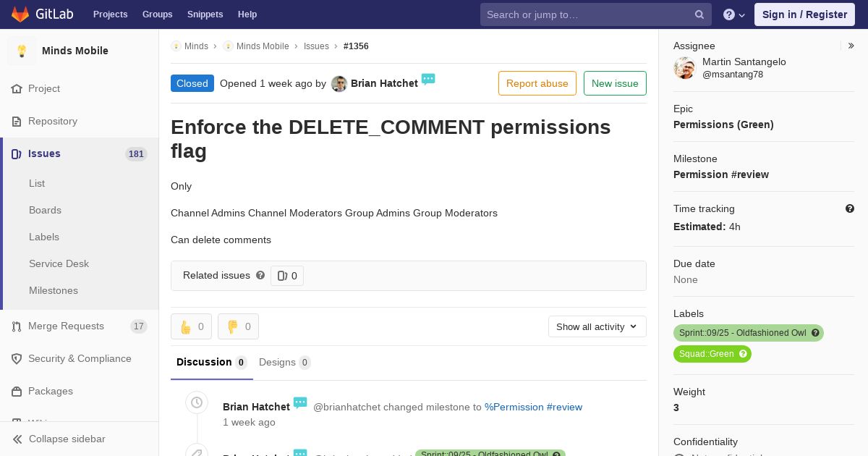The height and width of the screenshot is (456, 868).
Task: Open Help in top navigation
Action: click(247, 14)
